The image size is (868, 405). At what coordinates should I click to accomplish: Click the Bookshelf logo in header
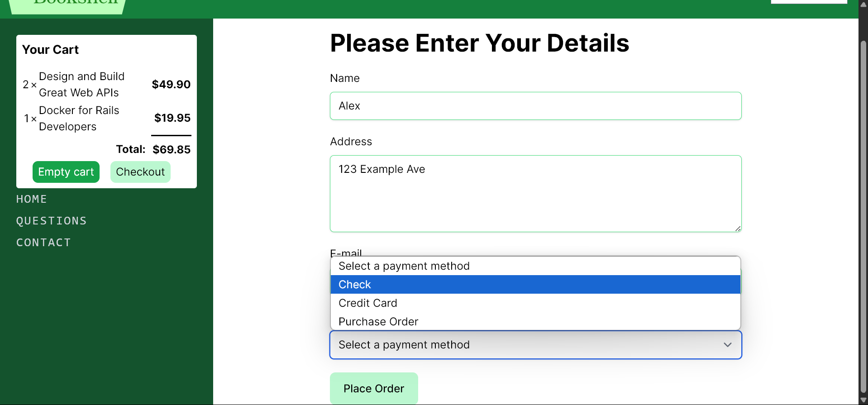pyautogui.click(x=68, y=5)
